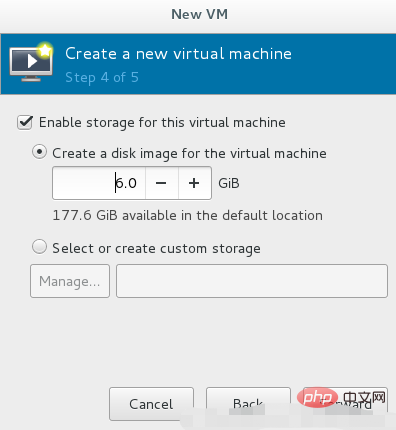Click the 'Create a new virtual machine' heading

[179, 53]
